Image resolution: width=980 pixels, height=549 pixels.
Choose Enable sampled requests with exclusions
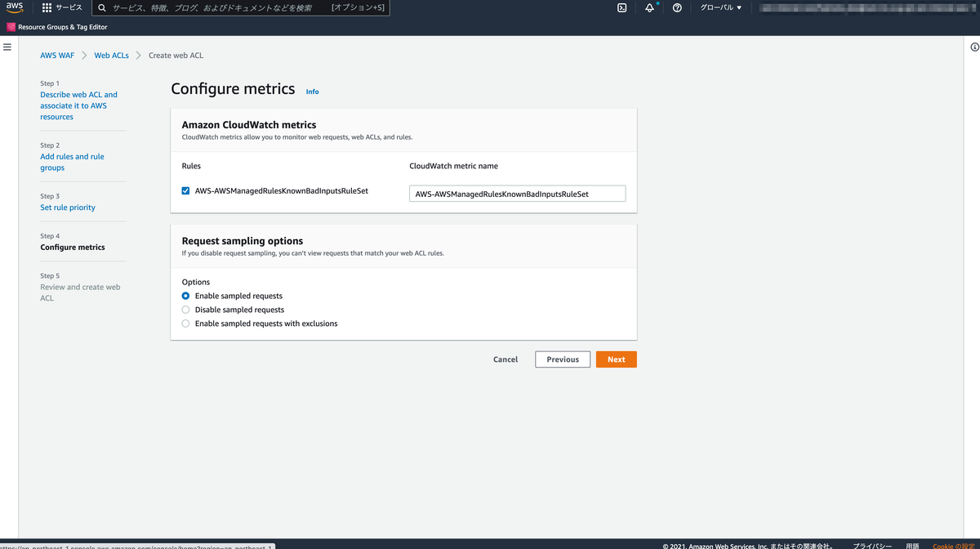pyautogui.click(x=185, y=324)
